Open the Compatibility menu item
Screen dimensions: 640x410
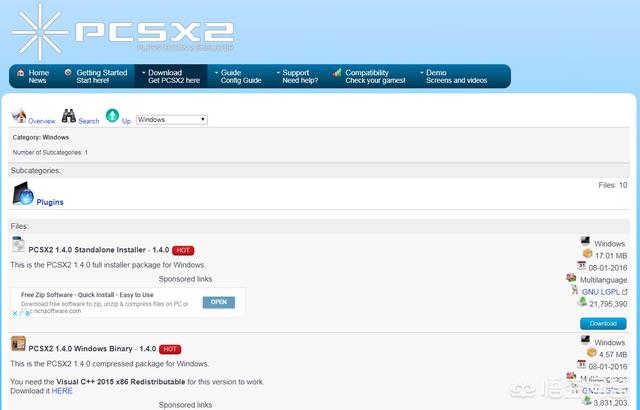coord(371,76)
